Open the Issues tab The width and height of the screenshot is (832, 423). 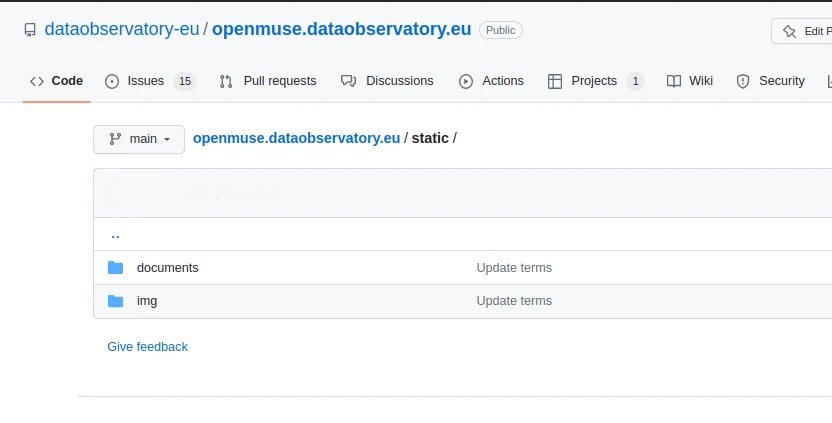tap(150, 81)
